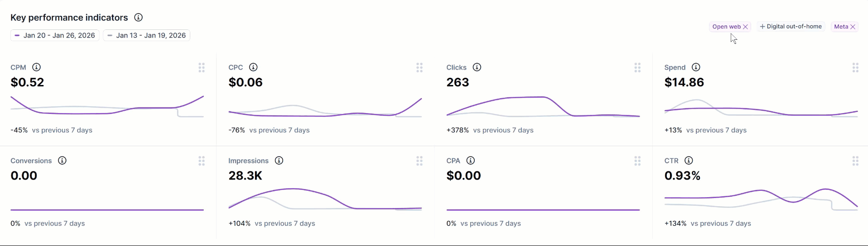Image resolution: width=868 pixels, height=246 pixels.
Task: Open the Jan 13 - Jan 19, 2026 comparison range
Action: tap(146, 35)
